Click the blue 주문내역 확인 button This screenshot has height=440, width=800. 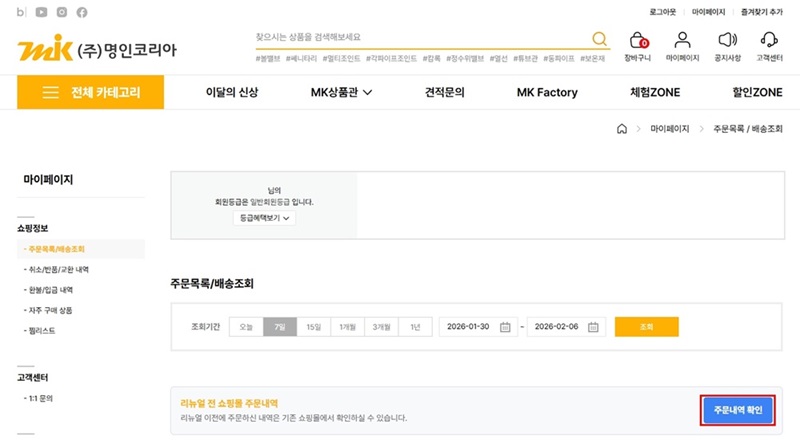click(x=736, y=411)
